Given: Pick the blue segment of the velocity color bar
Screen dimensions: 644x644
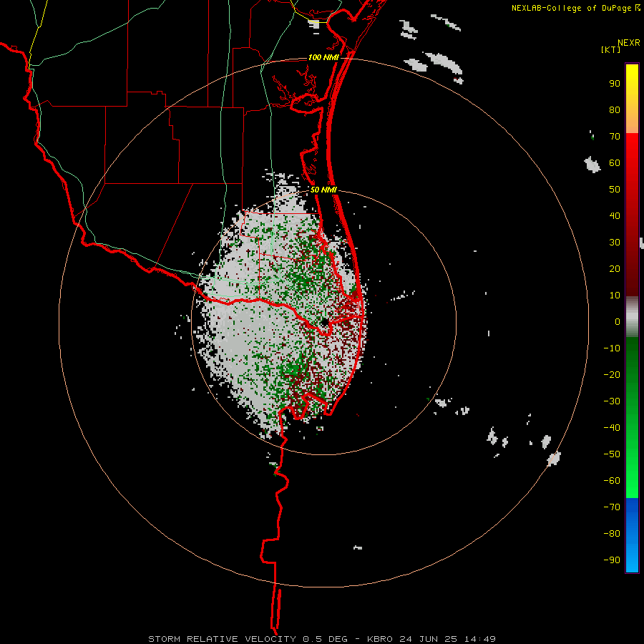Looking at the screenshot, I should [632, 535].
